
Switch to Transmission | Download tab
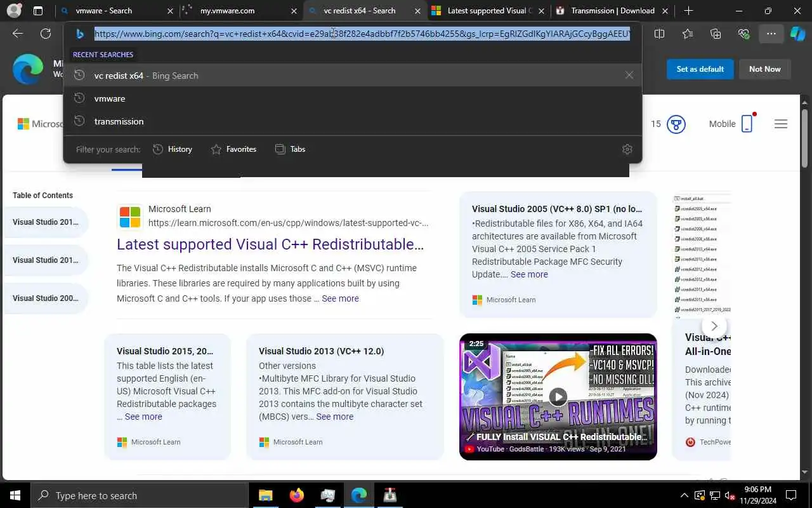pos(613,11)
